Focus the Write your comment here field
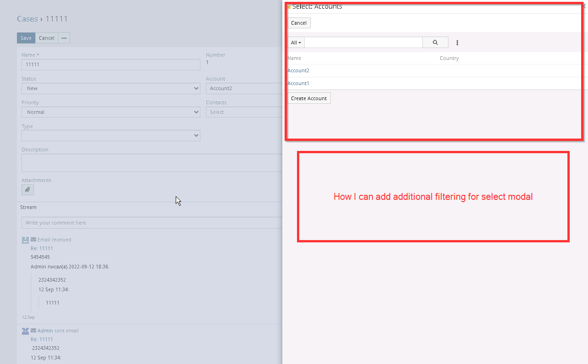The width and height of the screenshot is (588, 364). tap(151, 223)
